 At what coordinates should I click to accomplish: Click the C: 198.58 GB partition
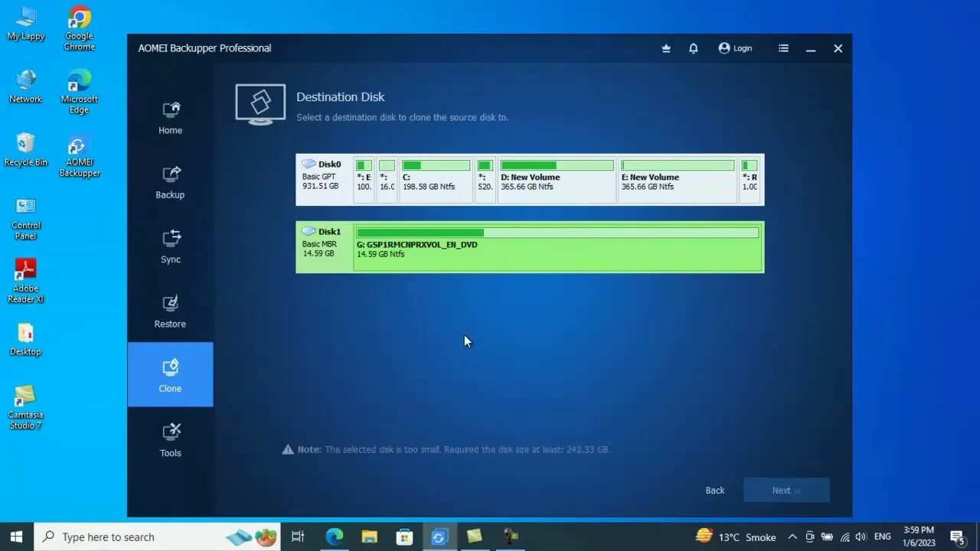click(436, 181)
